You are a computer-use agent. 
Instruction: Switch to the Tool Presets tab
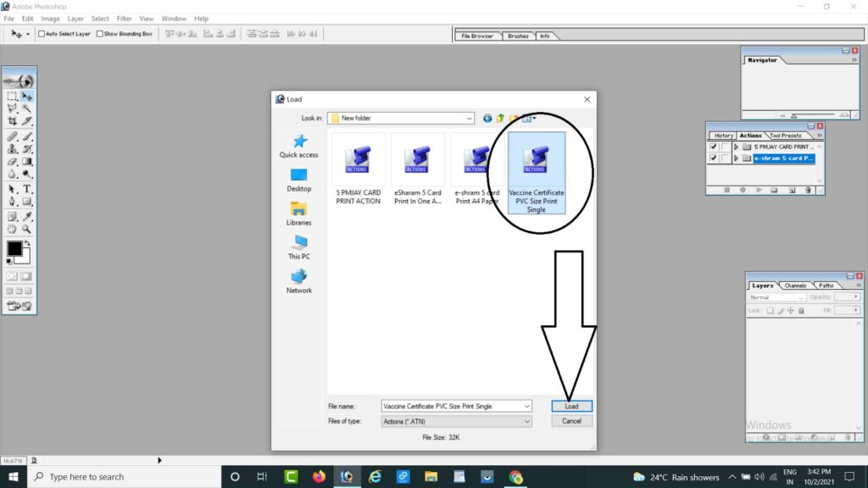785,136
